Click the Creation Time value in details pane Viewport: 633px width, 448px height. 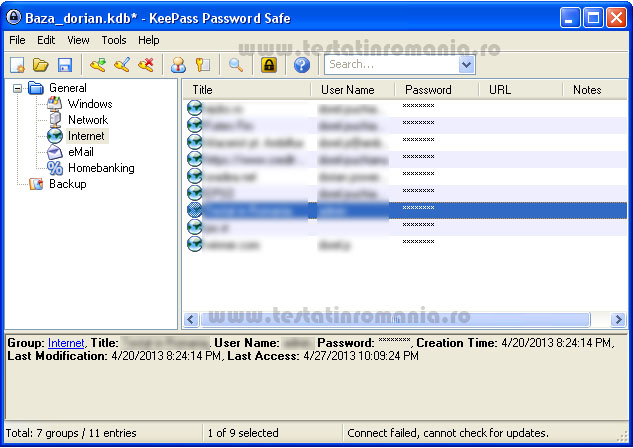coord(556,343)
